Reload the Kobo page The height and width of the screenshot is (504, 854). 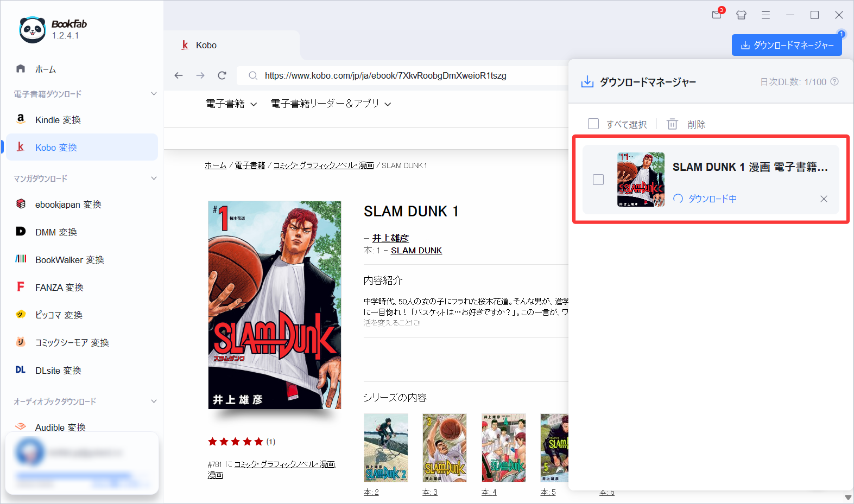pyautogui.click(x=222, y=75)
